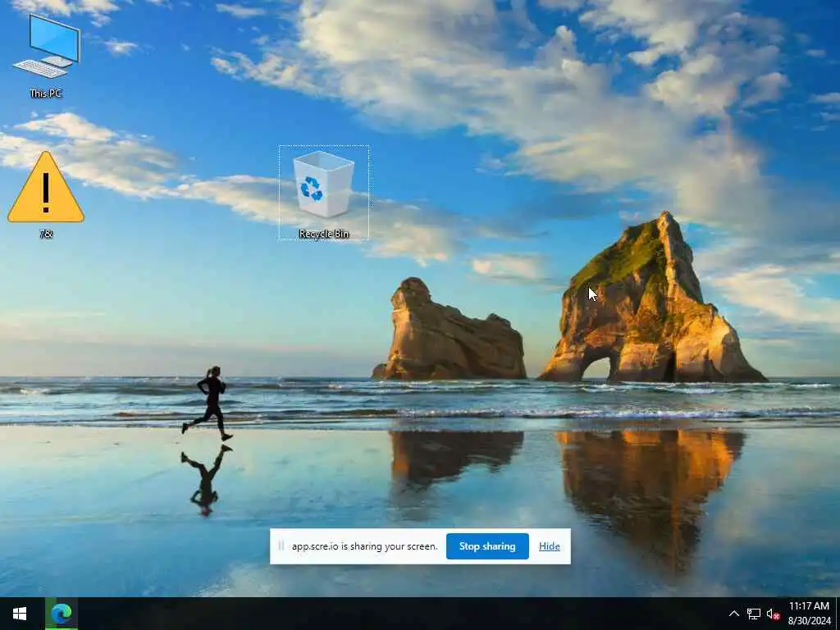Click the Hide link in sharing bar

549,546
